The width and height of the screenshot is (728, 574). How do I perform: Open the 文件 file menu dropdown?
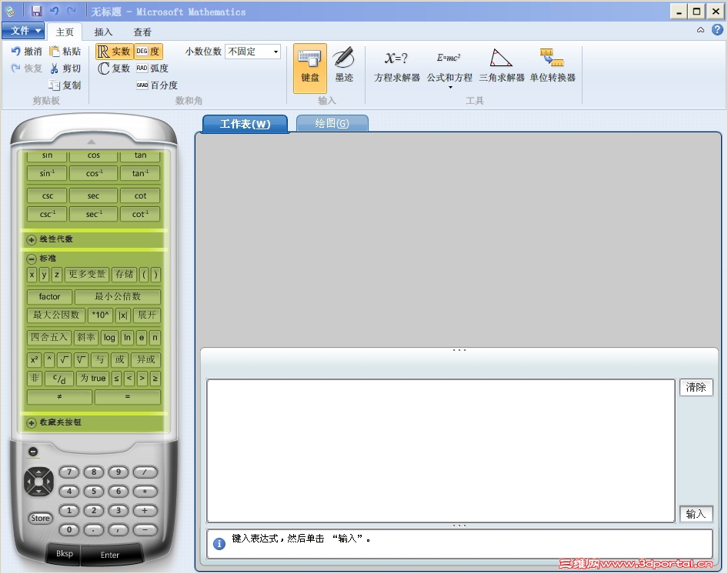coord(23,31)
